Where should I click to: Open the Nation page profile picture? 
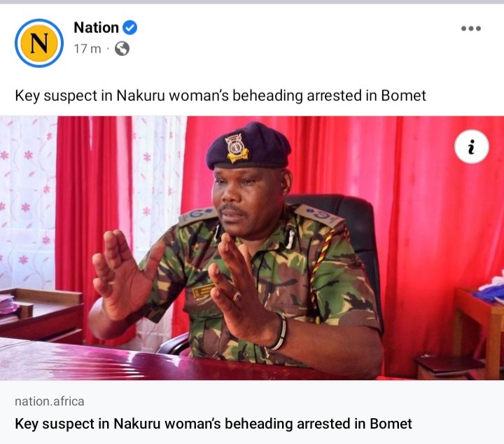pos(39,43)
